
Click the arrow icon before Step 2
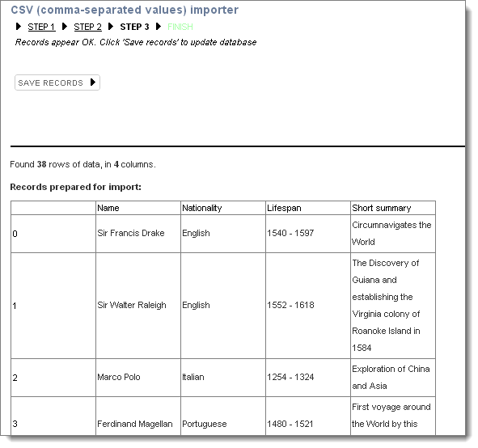tap(65, 27)
